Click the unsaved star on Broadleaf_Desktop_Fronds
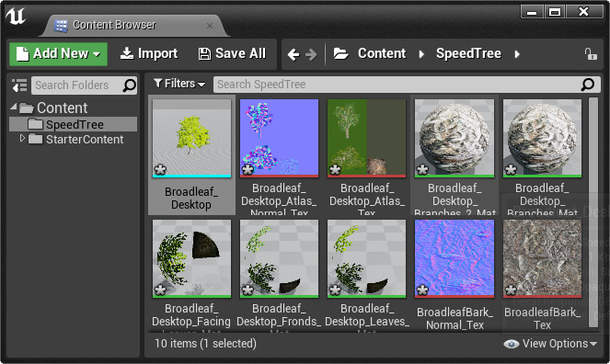Screen dimensions: 610x364 (x=247, y=290)
